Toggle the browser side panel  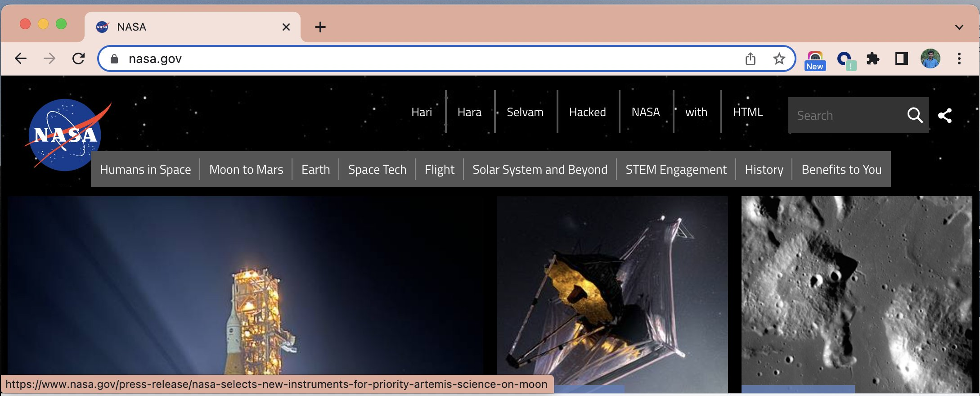pyautogui.click(x=902, y=58)
